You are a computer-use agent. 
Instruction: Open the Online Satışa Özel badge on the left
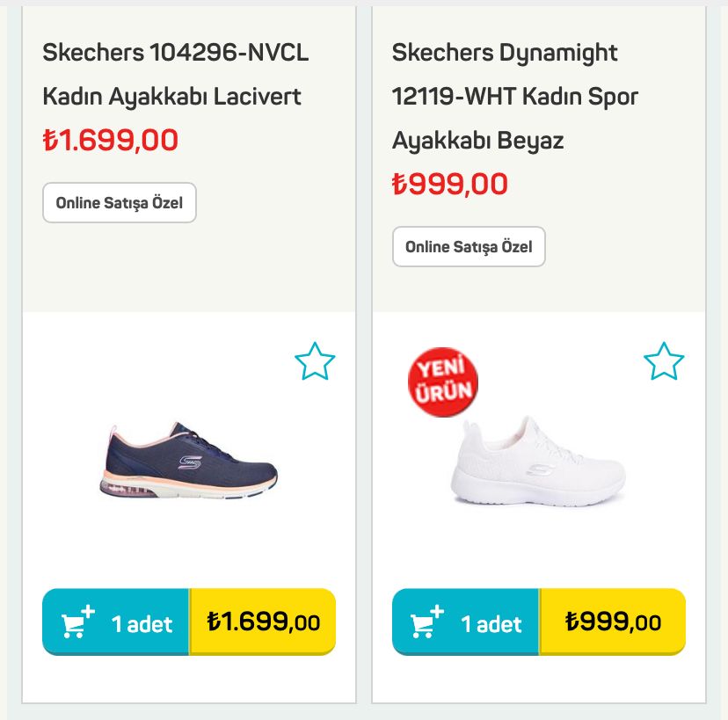click(120, 202)
